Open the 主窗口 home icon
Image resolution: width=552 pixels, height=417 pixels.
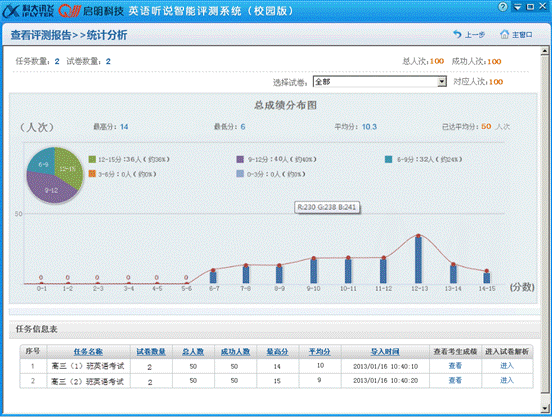click(504, 34)
